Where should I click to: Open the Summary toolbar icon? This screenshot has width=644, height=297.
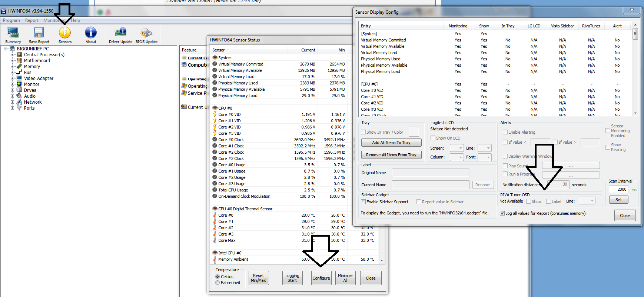pyautogui.click(x=13, y=35)
